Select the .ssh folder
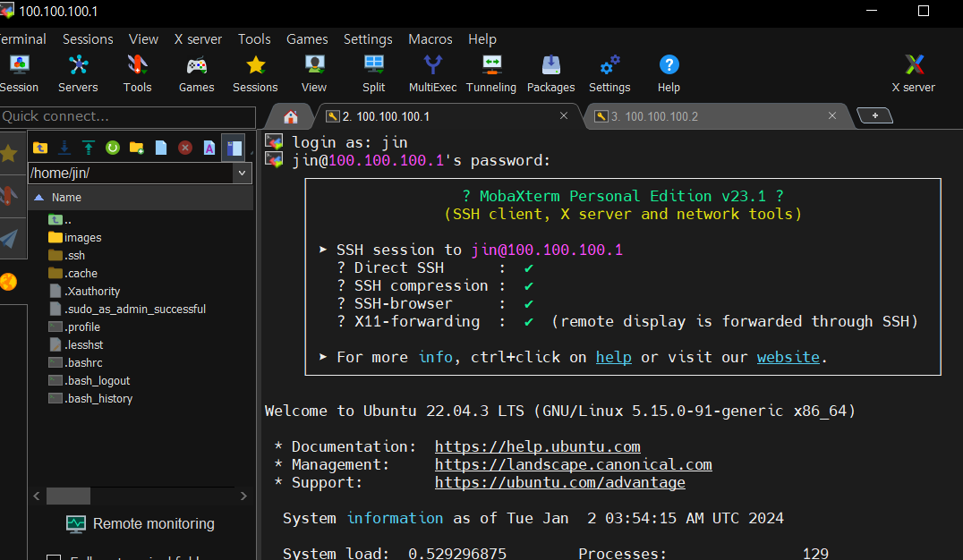This screenshot has width=963, height=560. [x=67, y=256]
